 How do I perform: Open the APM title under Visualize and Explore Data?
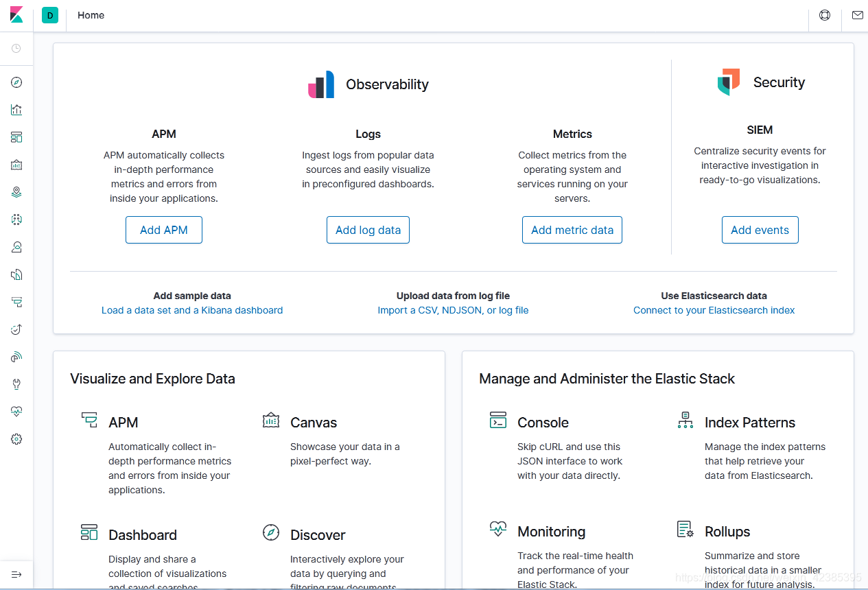coord(124,423)
